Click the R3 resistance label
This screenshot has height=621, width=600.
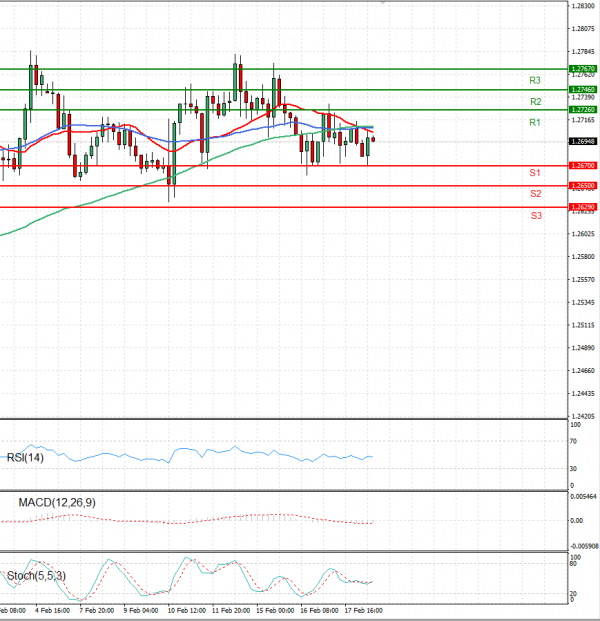coord(535,80)
